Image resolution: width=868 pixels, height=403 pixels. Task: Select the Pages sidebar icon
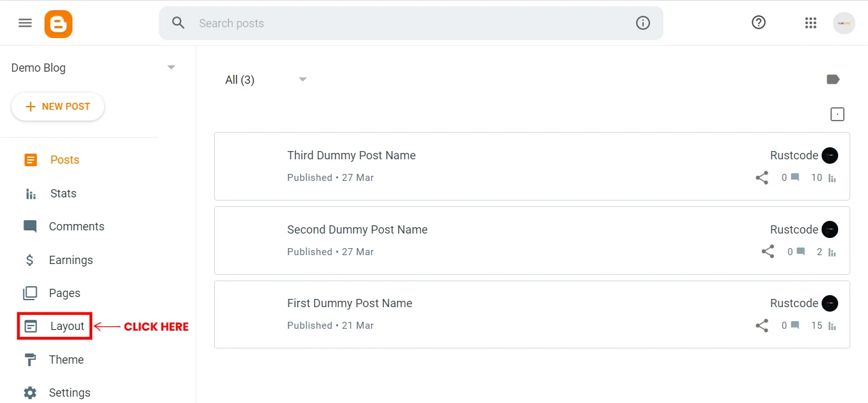point(31,293)
